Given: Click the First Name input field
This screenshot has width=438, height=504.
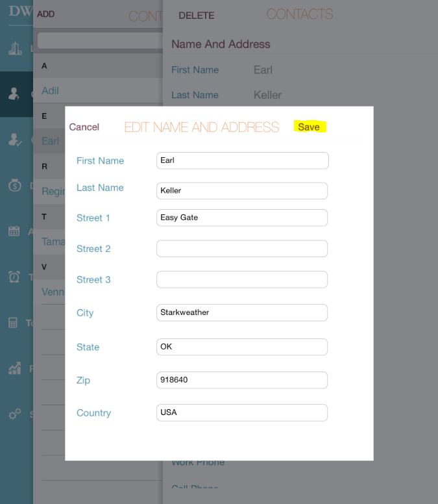Looking at the screenshot, I should pyautogui.click(x=243, y=160).
